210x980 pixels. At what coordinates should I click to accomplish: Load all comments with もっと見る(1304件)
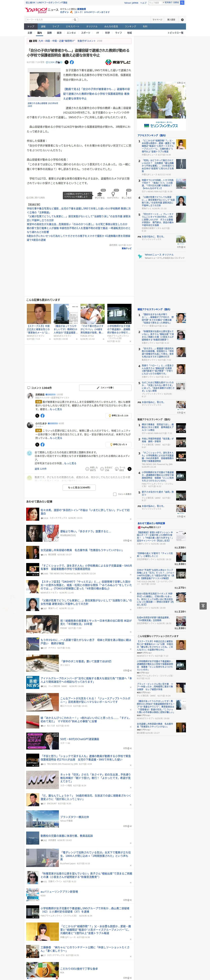point(79,487)
